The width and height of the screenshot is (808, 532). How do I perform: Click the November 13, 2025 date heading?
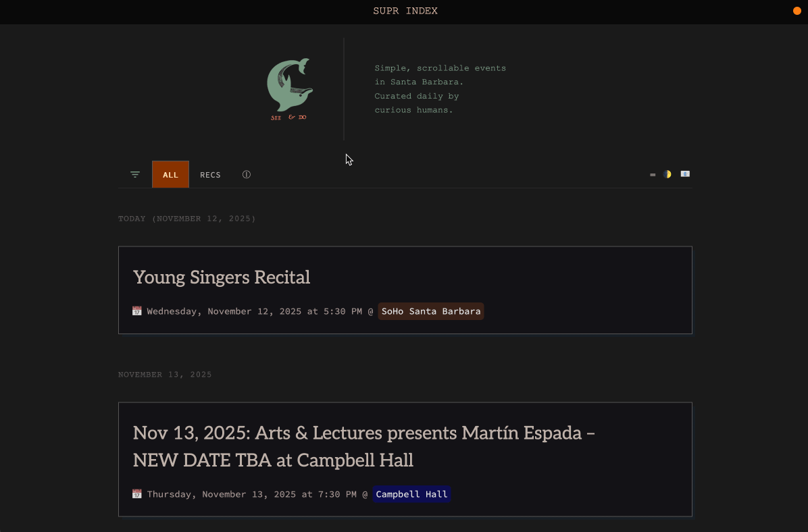coord(165,375)
